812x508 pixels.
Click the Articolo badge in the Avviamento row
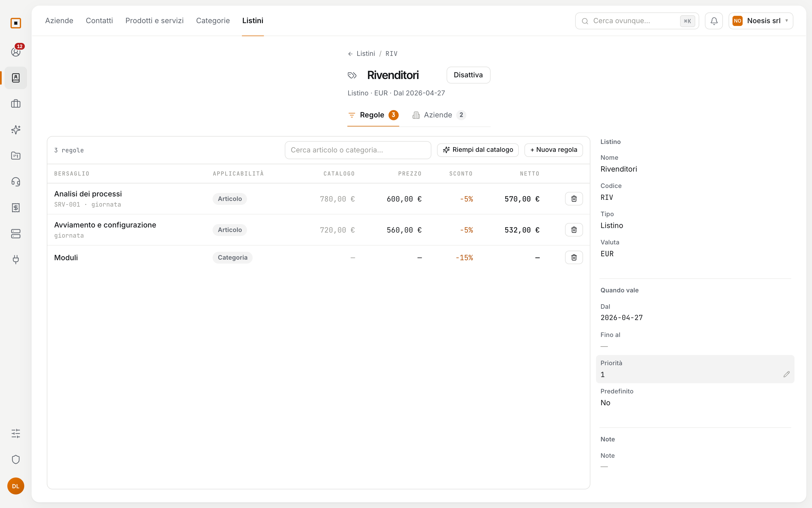(230, 230)
